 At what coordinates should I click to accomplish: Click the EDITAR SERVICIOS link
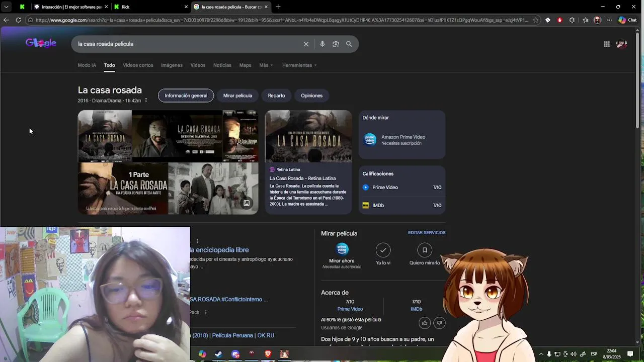point(427,233)
